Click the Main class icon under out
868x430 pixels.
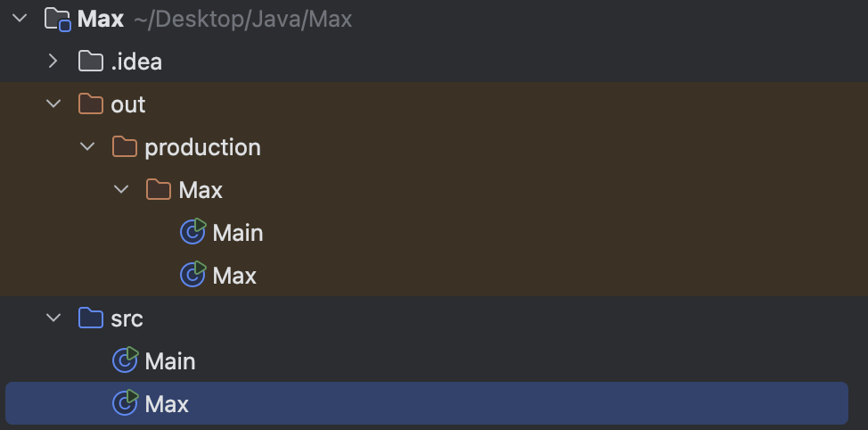193,232
